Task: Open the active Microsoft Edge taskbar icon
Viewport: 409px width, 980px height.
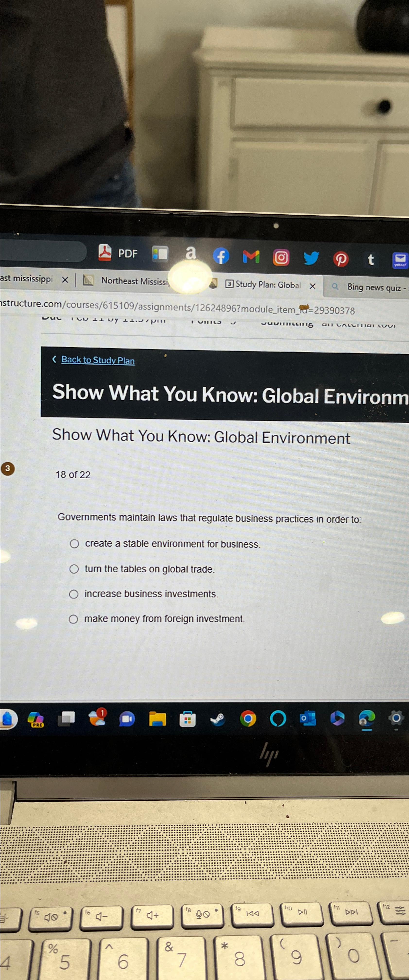Action: coord(367,718)
